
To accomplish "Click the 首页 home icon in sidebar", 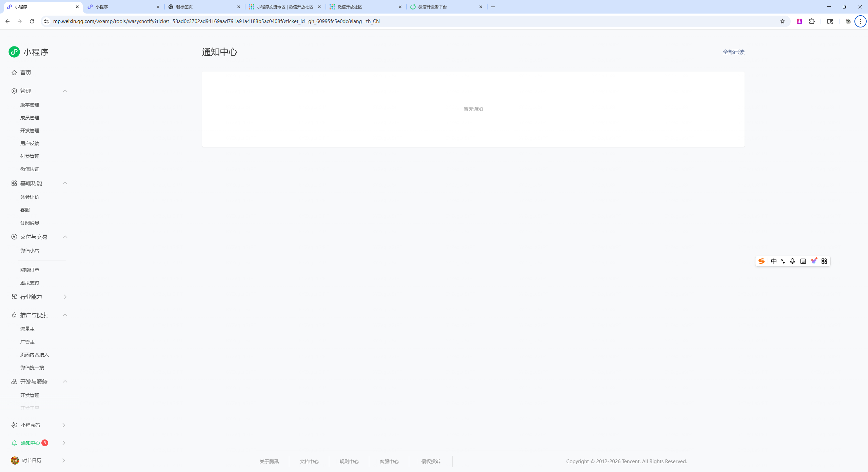I will tap(14, 73).
